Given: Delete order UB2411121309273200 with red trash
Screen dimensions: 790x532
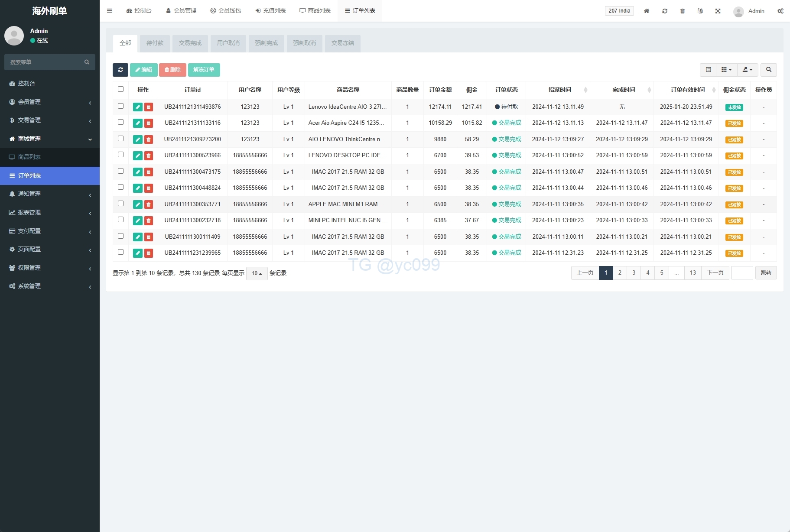Looking at the screenshot, I should [x=148, y=139].
